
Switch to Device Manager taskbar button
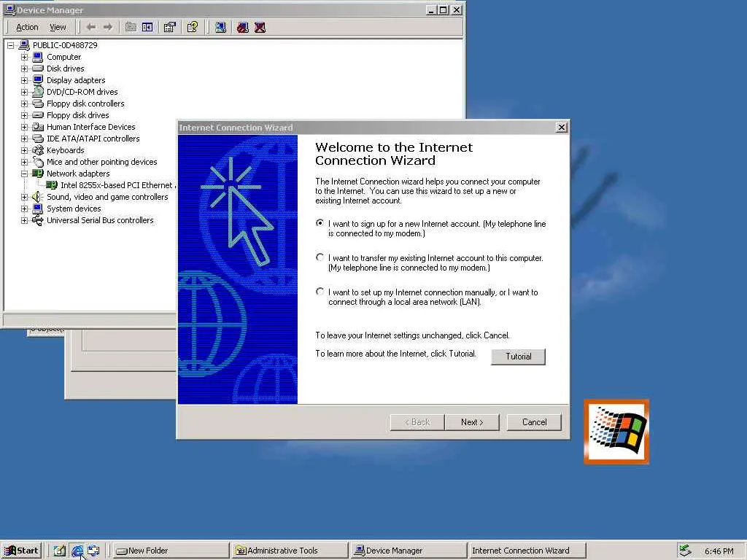tap(409, 551)
